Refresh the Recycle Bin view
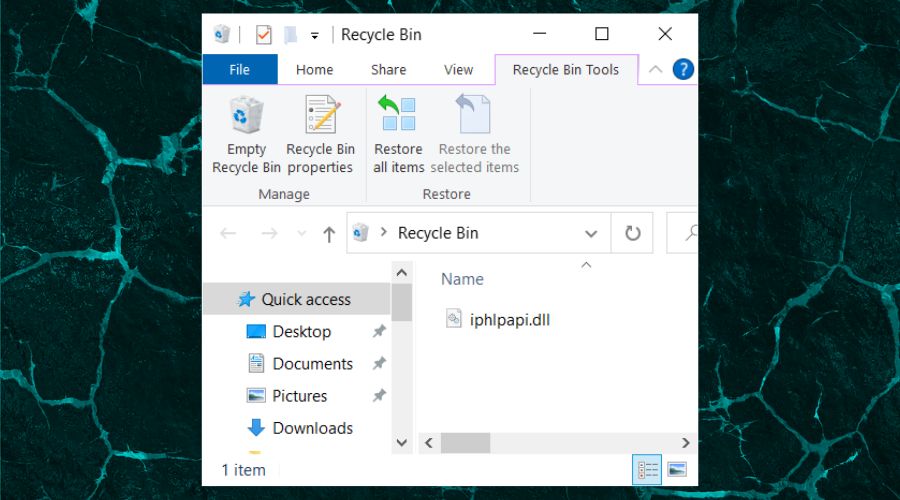Viewport: 900px width, 500px height. [633, 233]
